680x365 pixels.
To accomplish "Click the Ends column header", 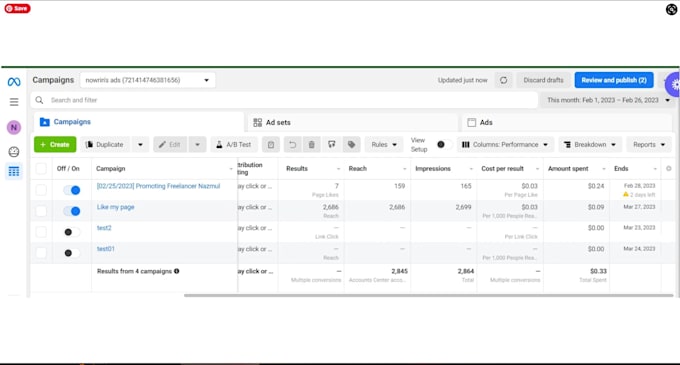I will tap(635, 169).
